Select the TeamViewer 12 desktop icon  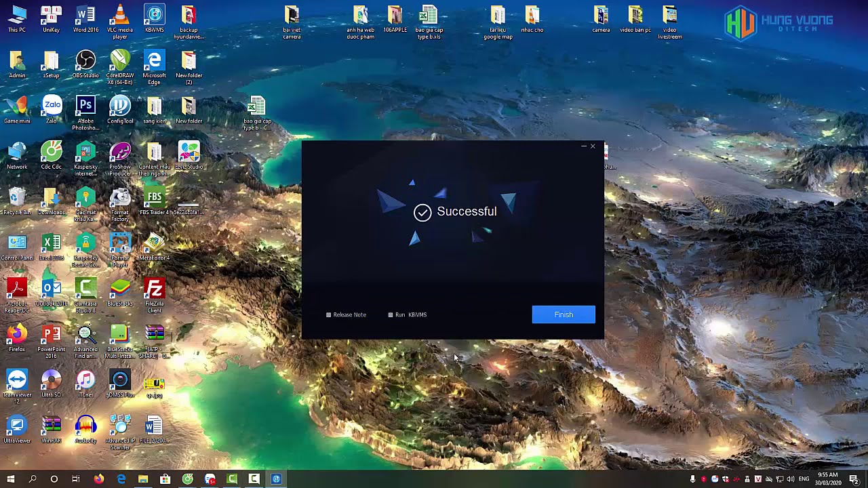point(17,387)
